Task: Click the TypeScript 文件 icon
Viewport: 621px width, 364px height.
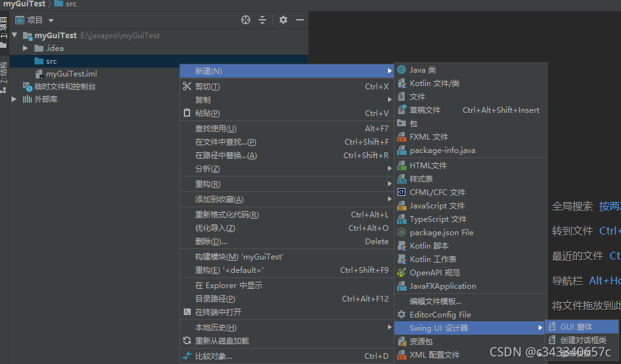Action: 401,219
